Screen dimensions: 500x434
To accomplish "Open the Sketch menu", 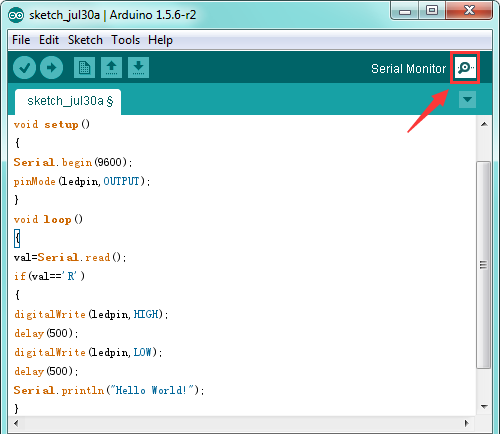I will 85,40.
